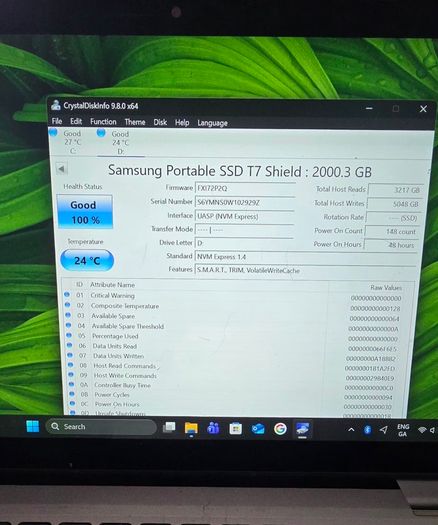Click the taskbar Search box
This screenshot has width=438, height=525.
click(101, 427)
